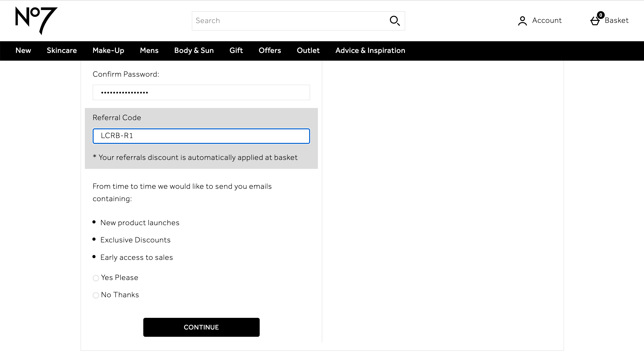Select the Yes Please radio button

click(96, 278)
